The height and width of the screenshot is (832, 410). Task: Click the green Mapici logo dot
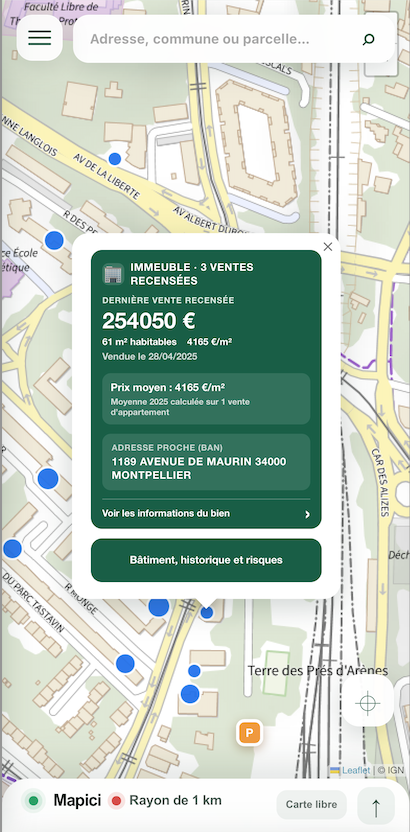coord(33,801)
